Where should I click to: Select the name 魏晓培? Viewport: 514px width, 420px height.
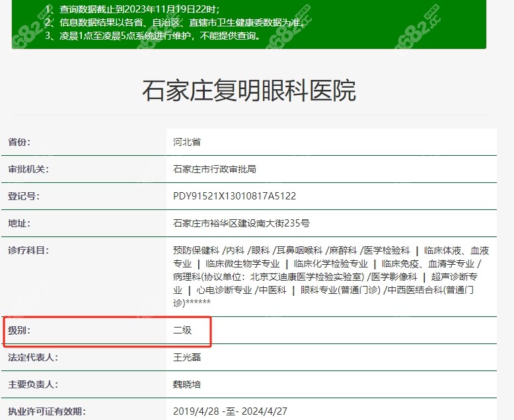pyautogui.click(x=187, y=384)
